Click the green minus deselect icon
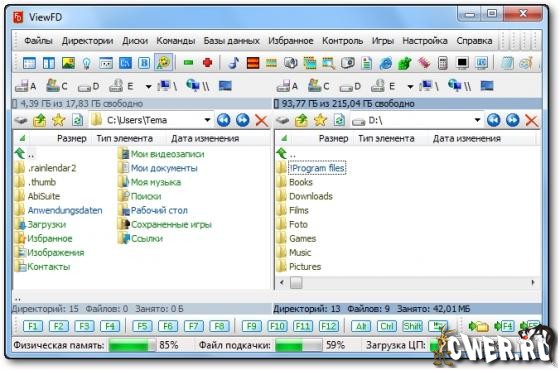This screenshot has height=370, width=560. [x=188, y=63]
